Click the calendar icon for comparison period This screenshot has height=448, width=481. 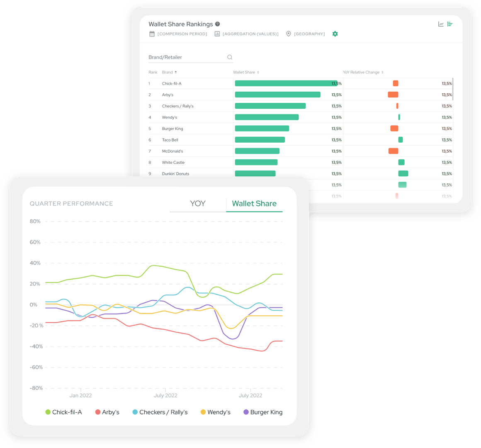152,34
